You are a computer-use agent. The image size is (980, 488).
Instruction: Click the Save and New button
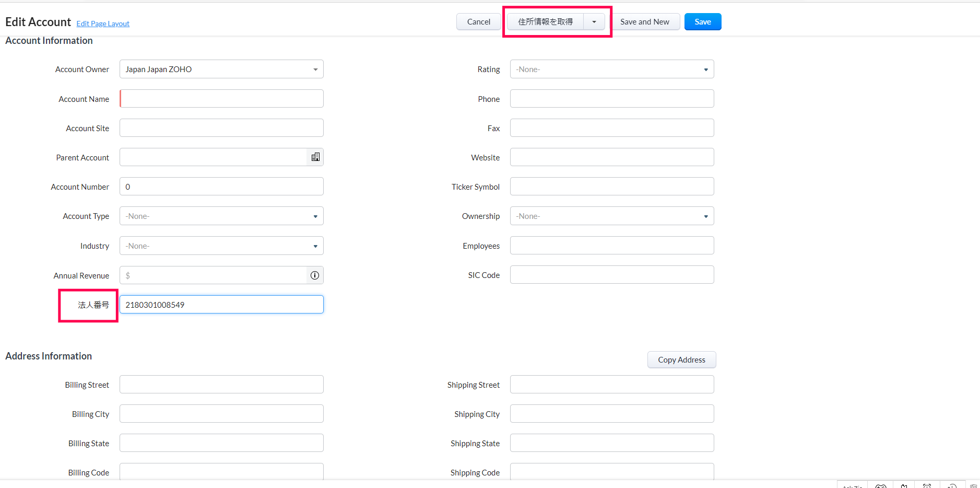pyautogui.click(x=644, y=22)
